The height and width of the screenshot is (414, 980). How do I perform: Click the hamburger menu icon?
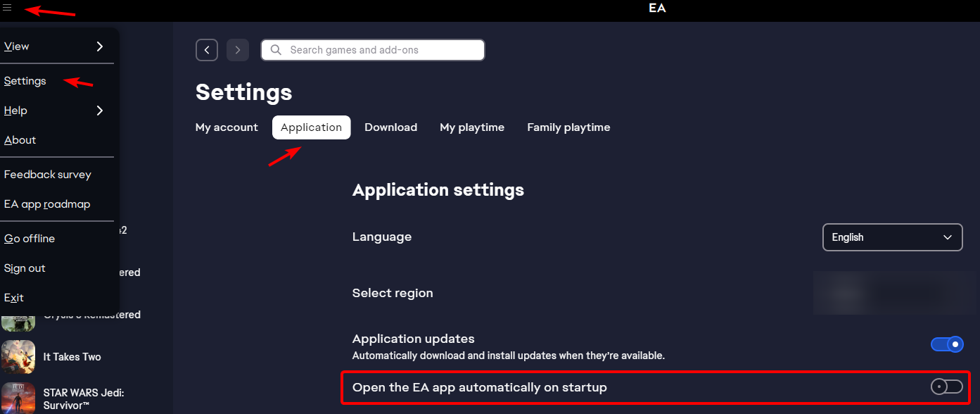[x=8, y=8]
